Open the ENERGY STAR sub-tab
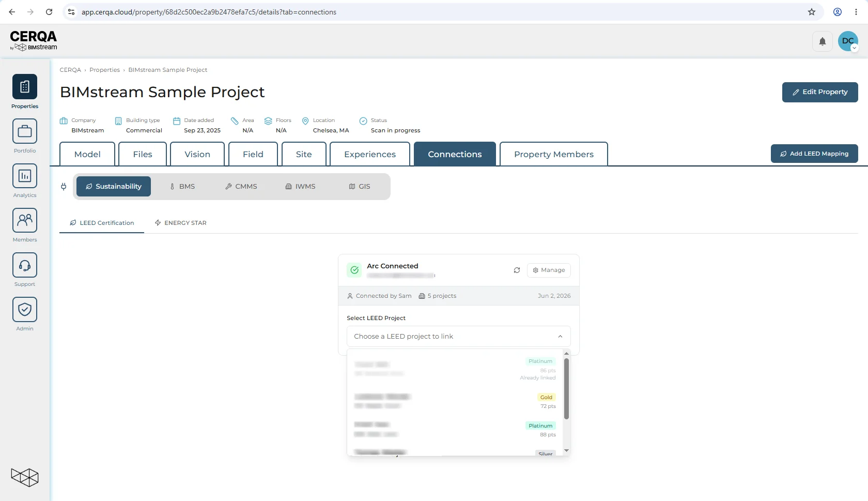Viewport: 868px width, 501px height. click(180, 223)
